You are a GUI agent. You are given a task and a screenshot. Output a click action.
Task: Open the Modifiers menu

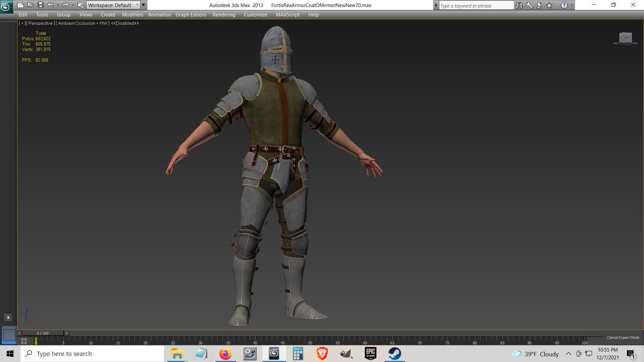[x=133, y=14]
